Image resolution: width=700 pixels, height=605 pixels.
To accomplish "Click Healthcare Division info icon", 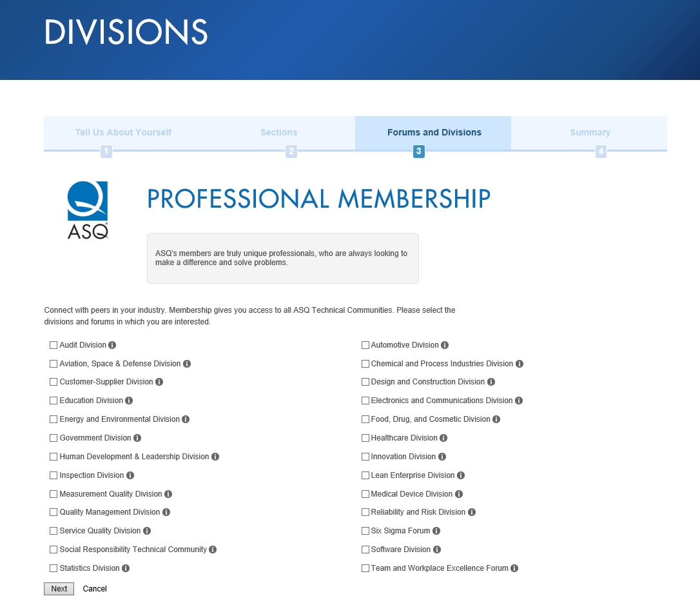I will click(x=443, y=438).
